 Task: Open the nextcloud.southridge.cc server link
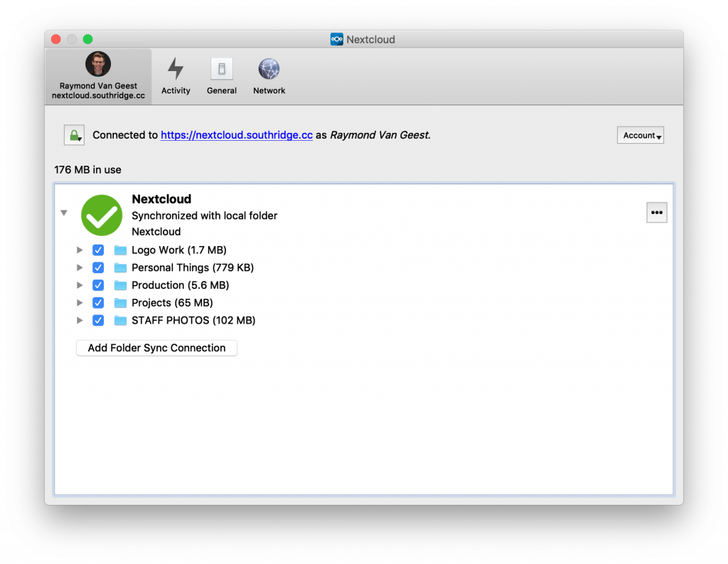click(237, 135)
